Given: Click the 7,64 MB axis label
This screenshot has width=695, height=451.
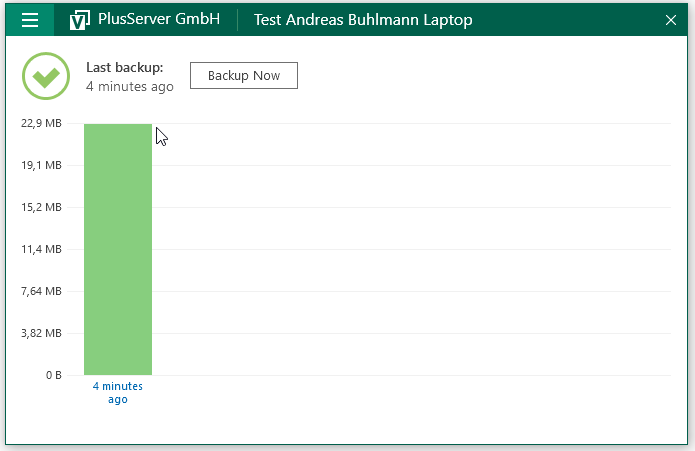Looking at the screenshot, I should click(x=41, y=292).
